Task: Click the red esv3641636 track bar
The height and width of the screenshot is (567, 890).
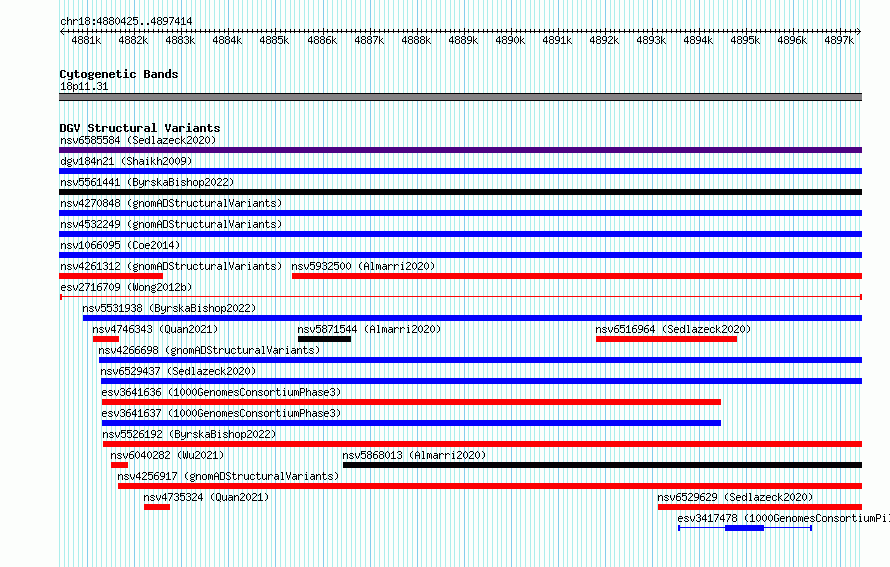Action: [x=412, y=402]
